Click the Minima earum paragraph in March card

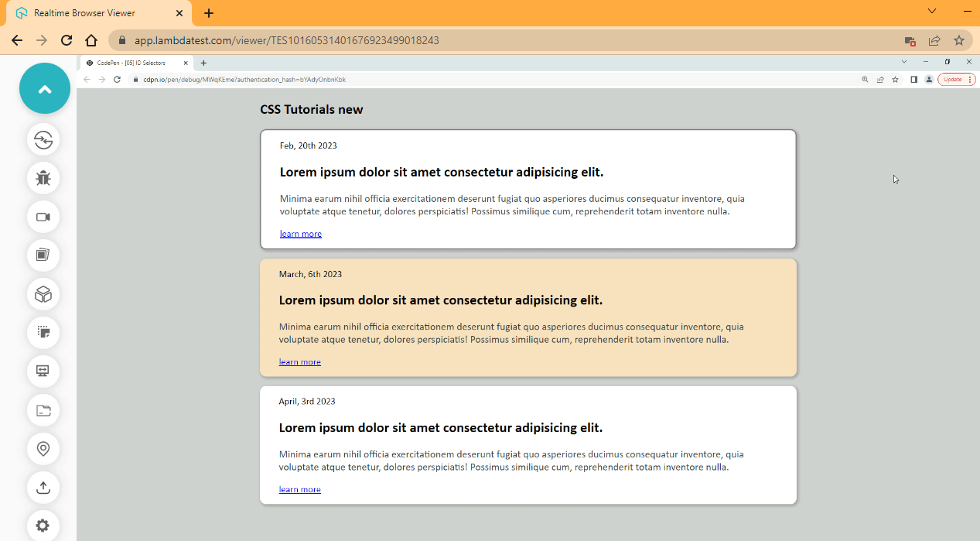(511, 334)
